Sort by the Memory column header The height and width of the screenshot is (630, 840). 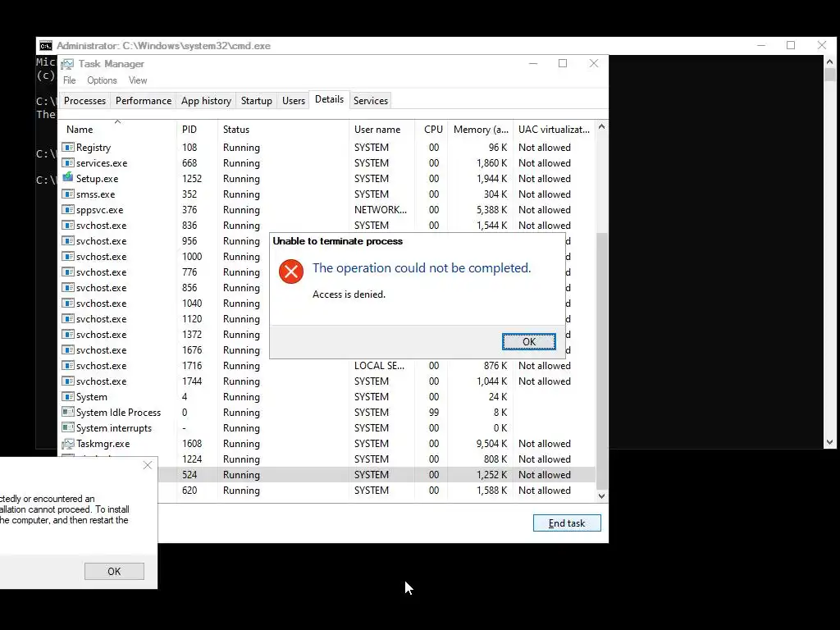[x=481, y=129]
